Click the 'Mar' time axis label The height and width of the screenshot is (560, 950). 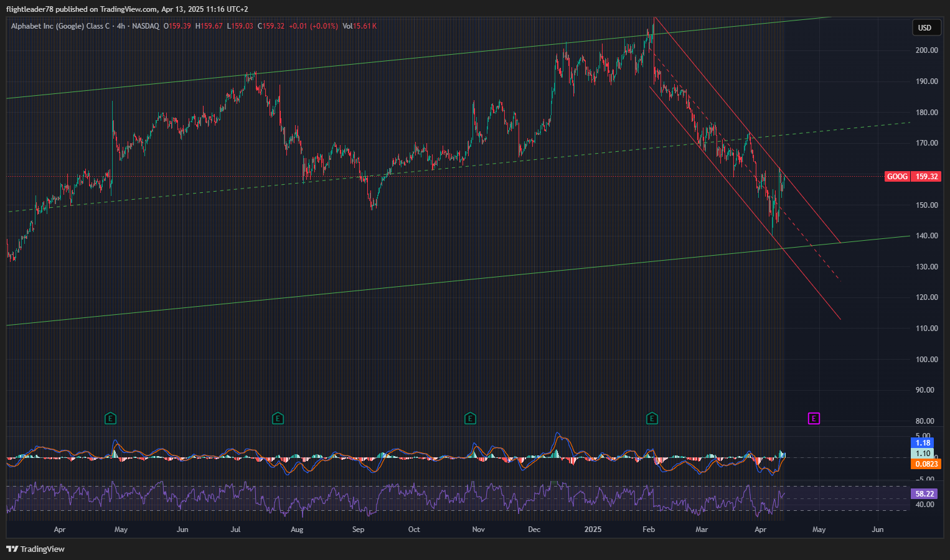click(x=702, y=530)
